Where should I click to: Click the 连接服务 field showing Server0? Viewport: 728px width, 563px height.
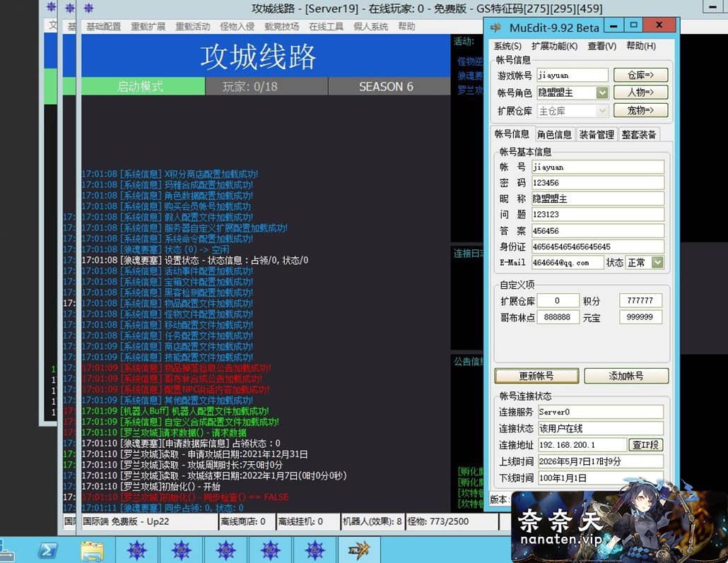[x=600, y=412]
